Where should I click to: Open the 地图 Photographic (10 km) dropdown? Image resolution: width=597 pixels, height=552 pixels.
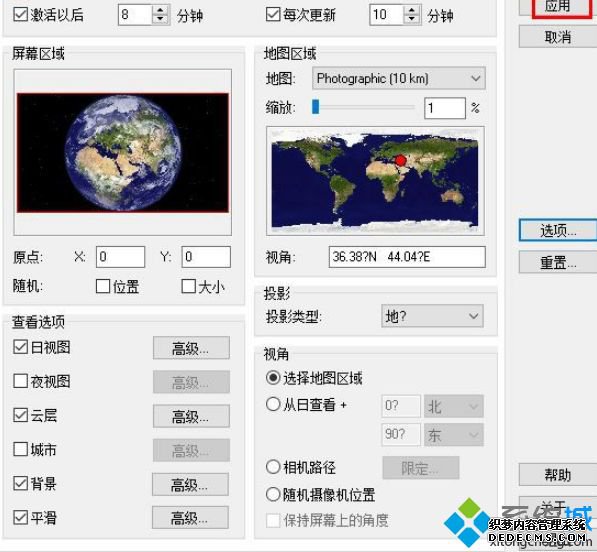point(399,78)
